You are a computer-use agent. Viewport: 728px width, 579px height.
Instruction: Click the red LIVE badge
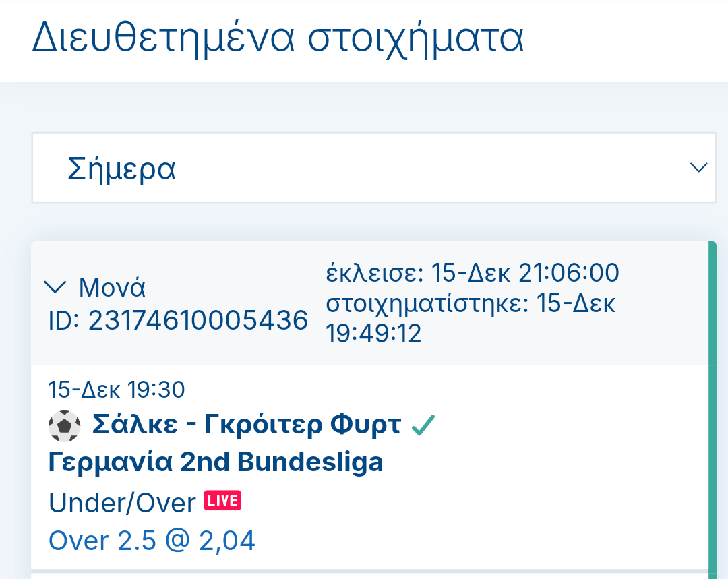point(222,501)
